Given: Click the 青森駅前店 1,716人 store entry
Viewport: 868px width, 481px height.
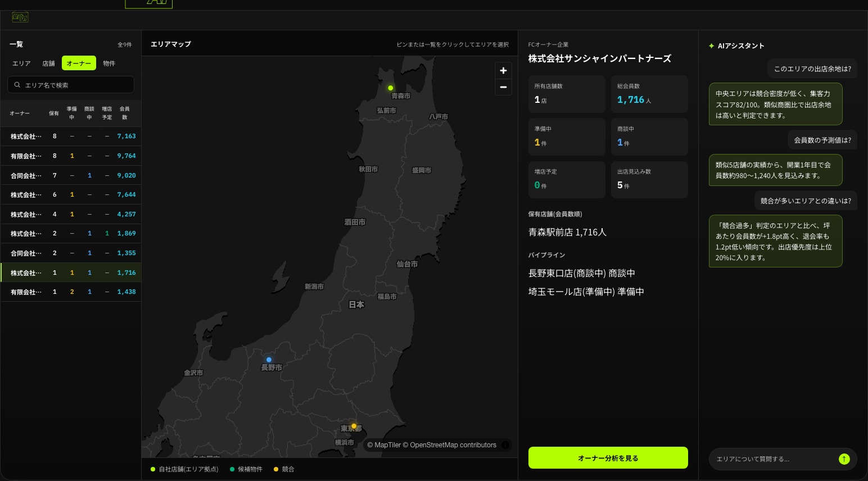Looking at the screenshot, I should pos(567,232).
